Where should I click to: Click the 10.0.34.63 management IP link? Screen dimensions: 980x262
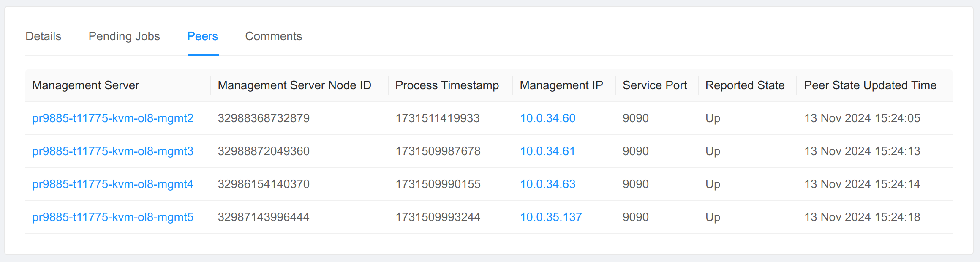(547, 184)
